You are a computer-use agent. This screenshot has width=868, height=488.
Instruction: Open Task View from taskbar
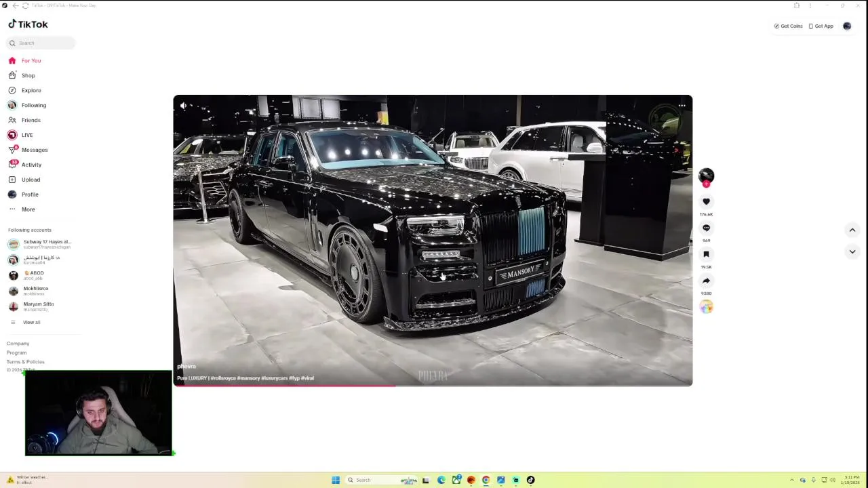tap(425, 480)
